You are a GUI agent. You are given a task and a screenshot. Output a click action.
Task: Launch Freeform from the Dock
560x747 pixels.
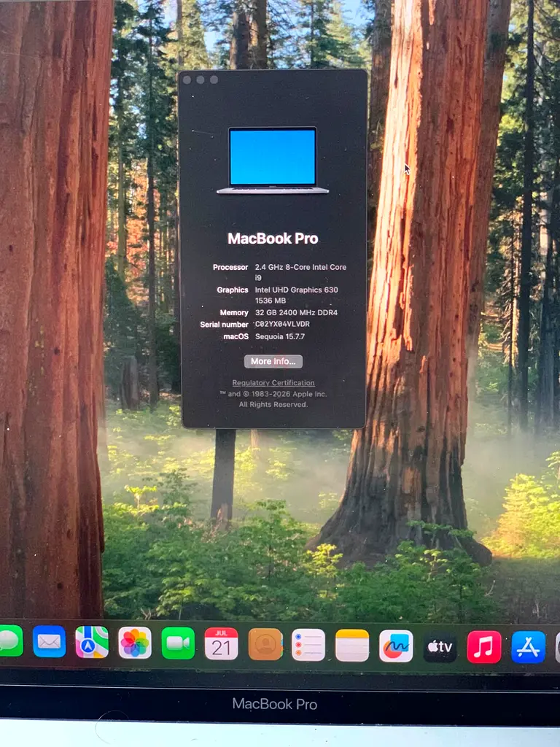[x=396, y=646]
